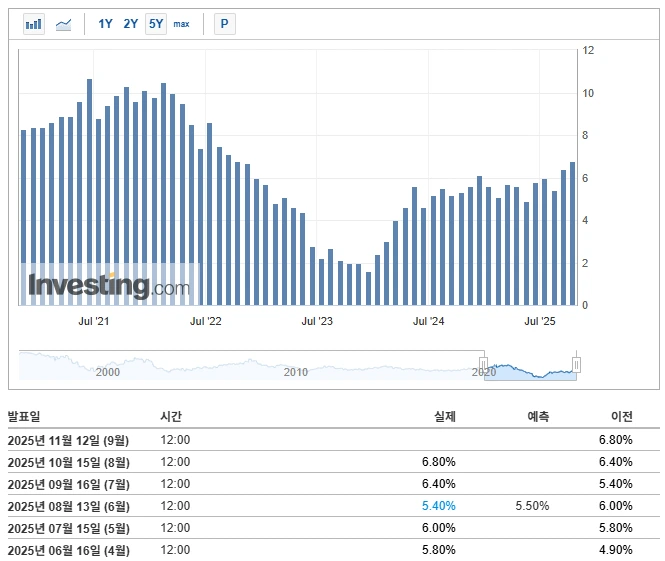Click the 10 label on the y-axis
Image resolution: width=665 pixels, height=561 pixels.
588,93
